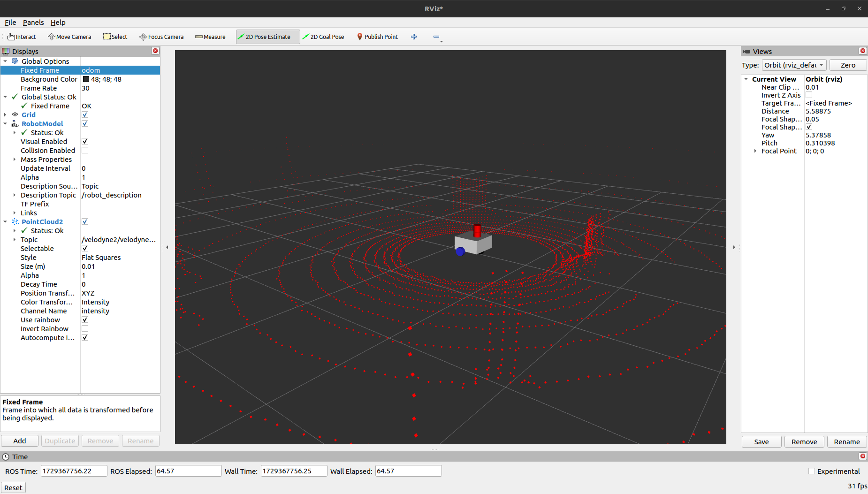This screenshot has height=494, width=868.
Task: Click the ROS Time field
Action: [74, 471]
